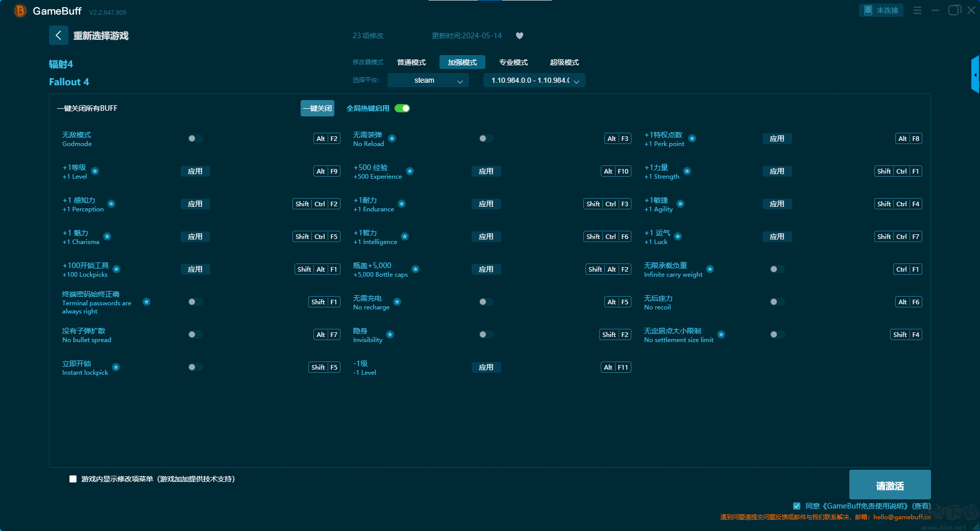
Task: Click the star icon beside Instant lockpick
Action: tap(116, 367)
